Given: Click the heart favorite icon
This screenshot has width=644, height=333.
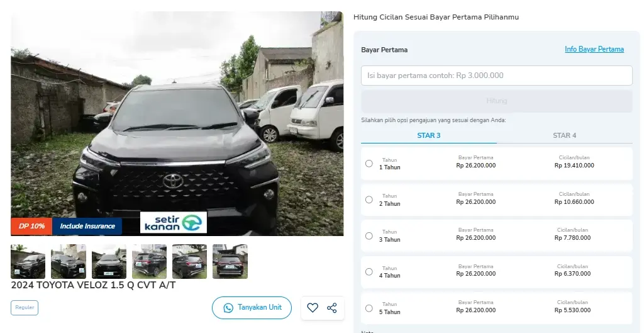Looking at the screenshot, I should [x=313, y=308].
